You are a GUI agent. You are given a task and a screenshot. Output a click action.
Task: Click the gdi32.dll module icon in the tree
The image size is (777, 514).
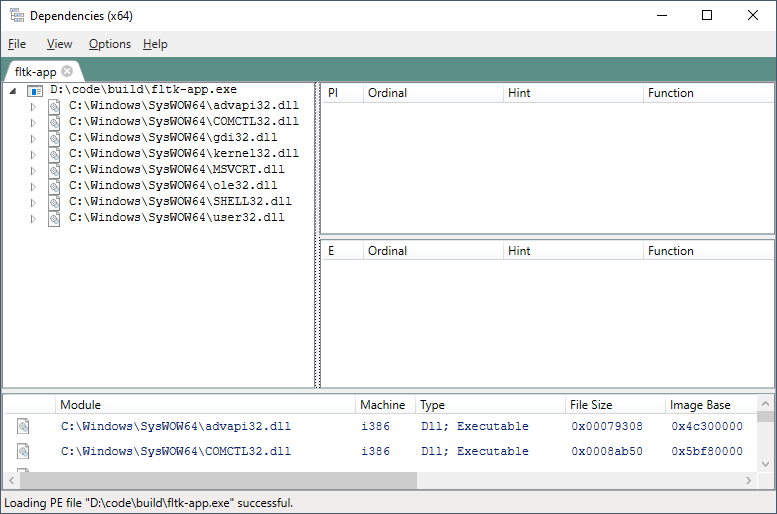click(54, 138)
